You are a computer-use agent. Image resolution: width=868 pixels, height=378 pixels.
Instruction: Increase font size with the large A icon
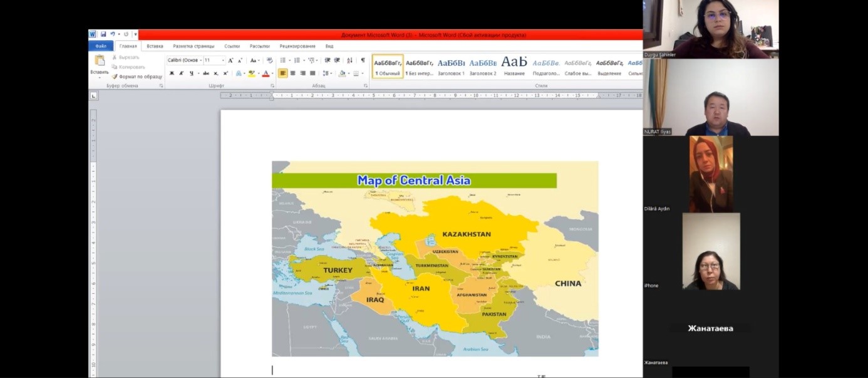click(230, 60)
